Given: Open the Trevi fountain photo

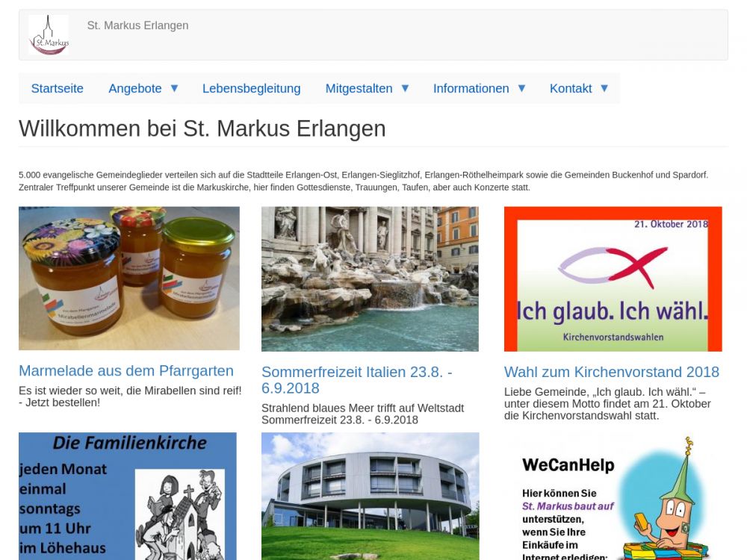Looking at the screenshot, I should tap(370, 279).
